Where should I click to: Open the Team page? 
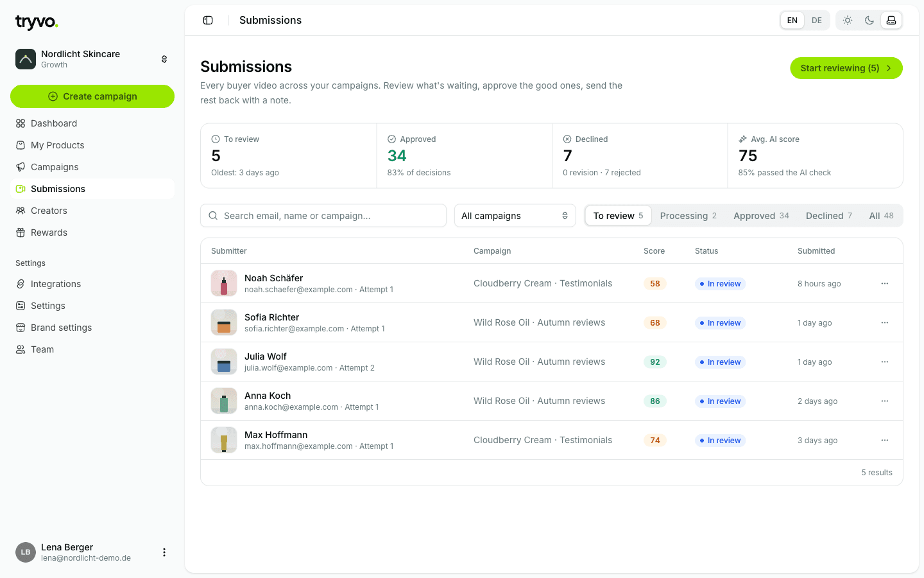(x=92, y=349)
